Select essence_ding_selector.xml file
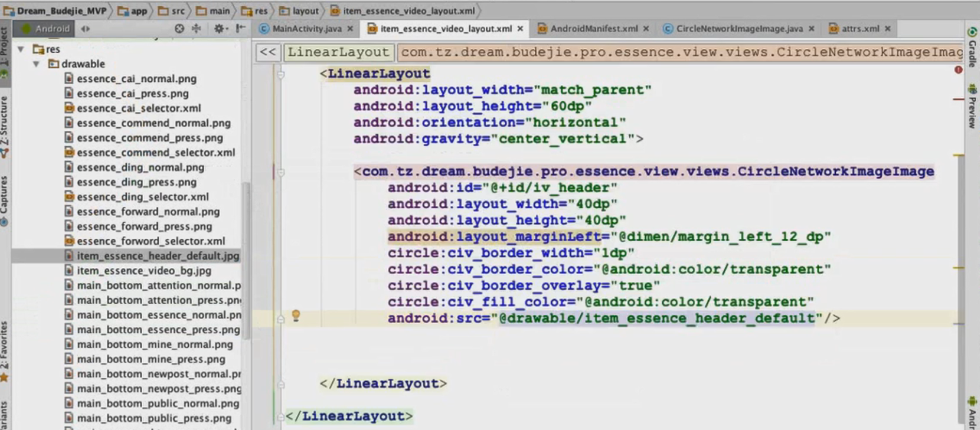 (136, 197)
